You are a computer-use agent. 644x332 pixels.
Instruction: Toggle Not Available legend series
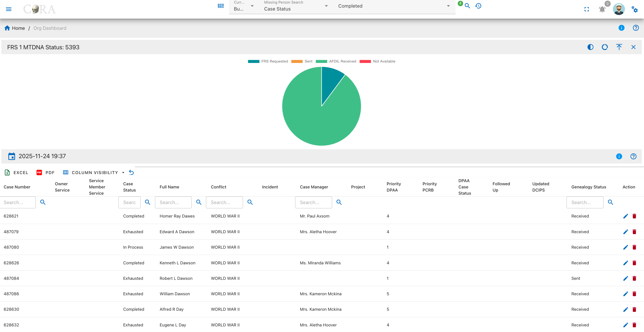[377, 61]
